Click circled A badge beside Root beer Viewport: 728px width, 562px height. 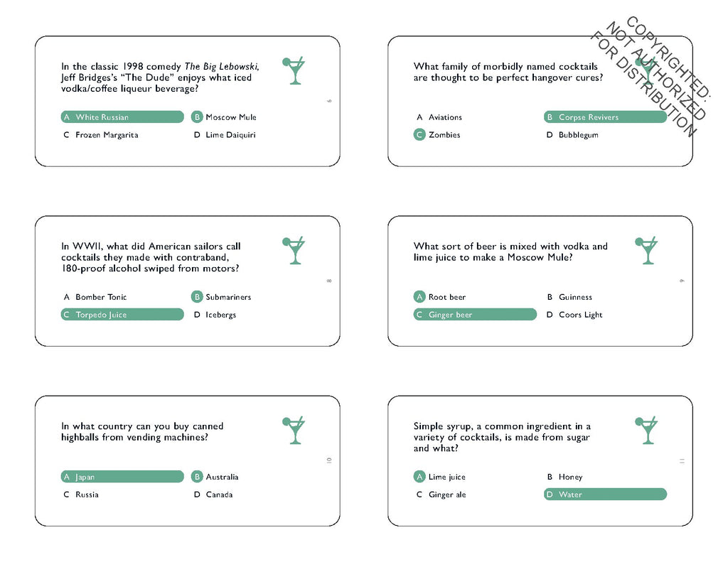click(x=419, y=296)
